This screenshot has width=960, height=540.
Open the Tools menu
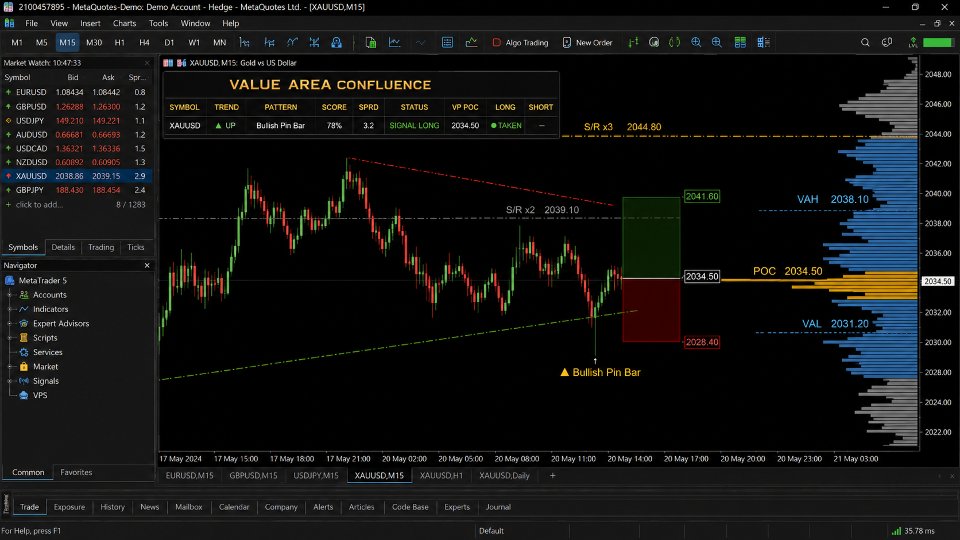(158, 23)
